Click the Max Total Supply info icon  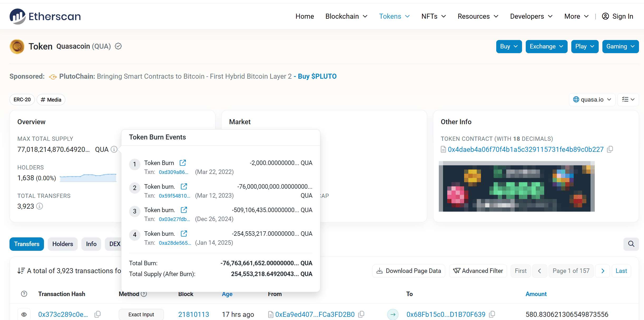(x=114, y=149)
